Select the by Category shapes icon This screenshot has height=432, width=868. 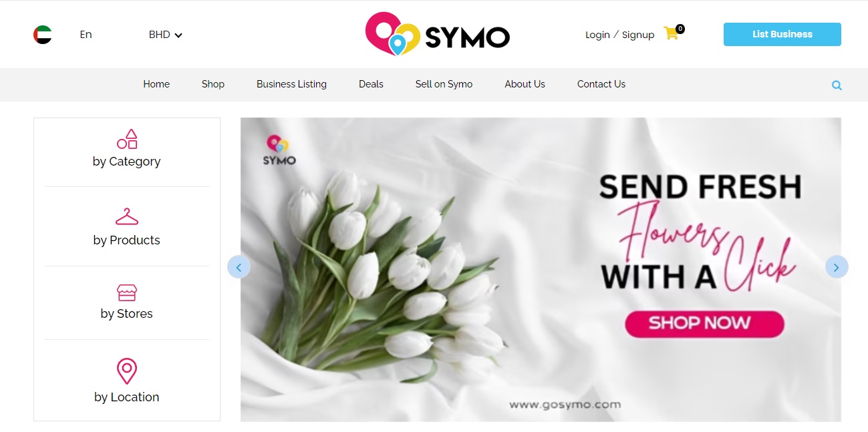tap(127, 139)
